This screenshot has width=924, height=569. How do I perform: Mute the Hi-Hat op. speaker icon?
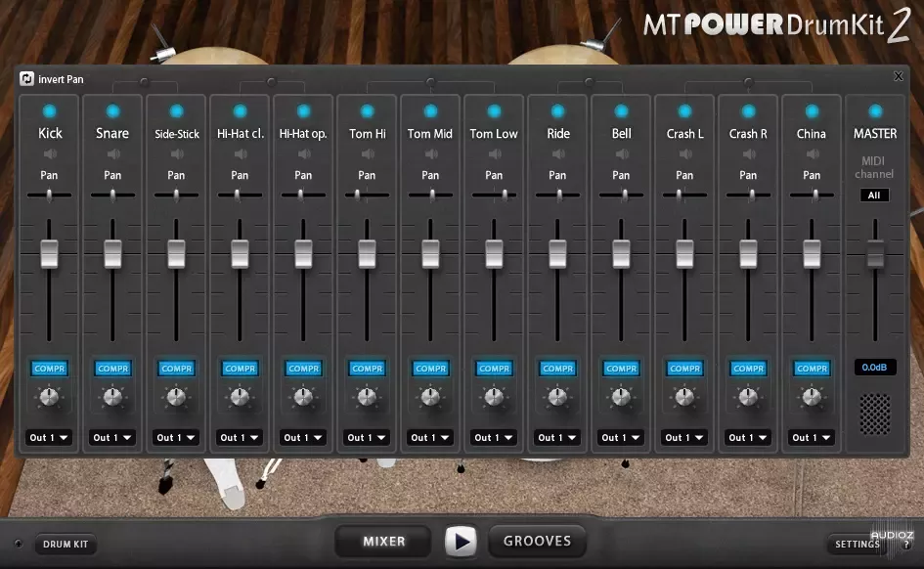point(304,153)
